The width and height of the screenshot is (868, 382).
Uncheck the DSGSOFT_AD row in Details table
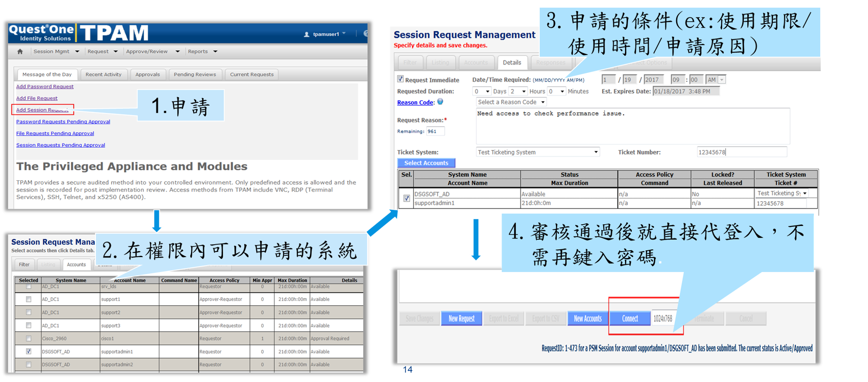click(406, 198)
